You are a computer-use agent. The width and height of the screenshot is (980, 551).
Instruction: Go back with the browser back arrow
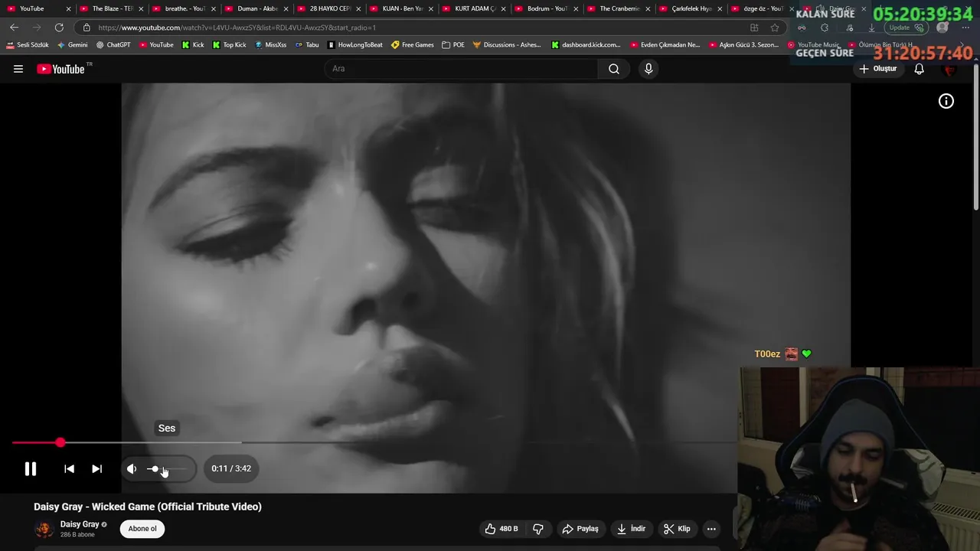14,28
